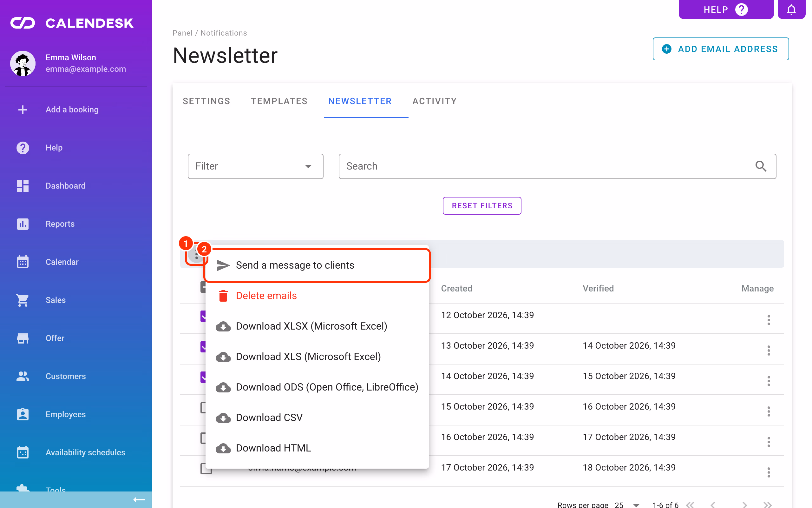Open Manage menu for 14 October 2026 row
The image size is (812, 508).
coord(768,381)
